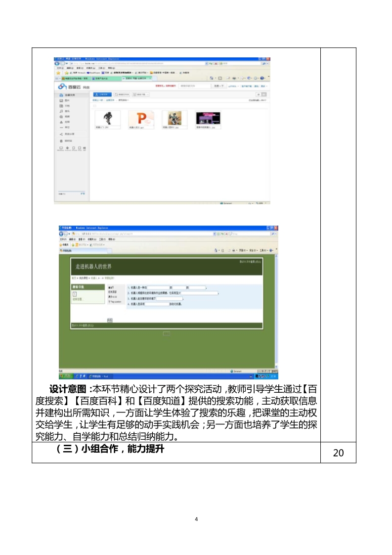Screen dimensions: 392x555
Task: Click the small submit button below quiz questions
Action: pos(110,320)
